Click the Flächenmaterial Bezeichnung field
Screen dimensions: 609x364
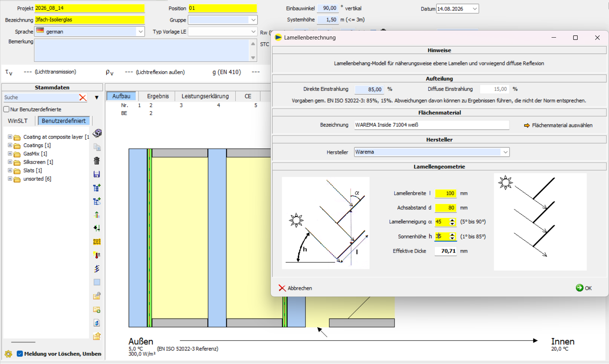pos(431,125)
